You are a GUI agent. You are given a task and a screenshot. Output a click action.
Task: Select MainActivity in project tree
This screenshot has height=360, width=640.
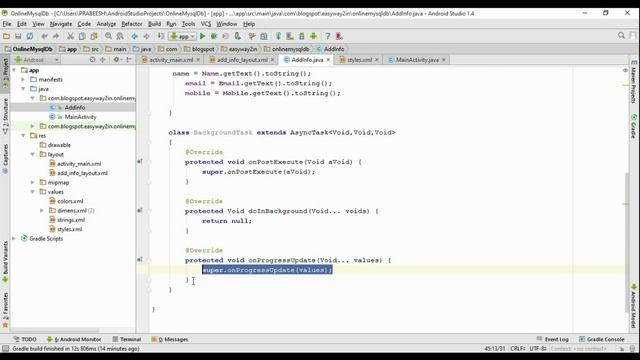[x=80, y=117]
